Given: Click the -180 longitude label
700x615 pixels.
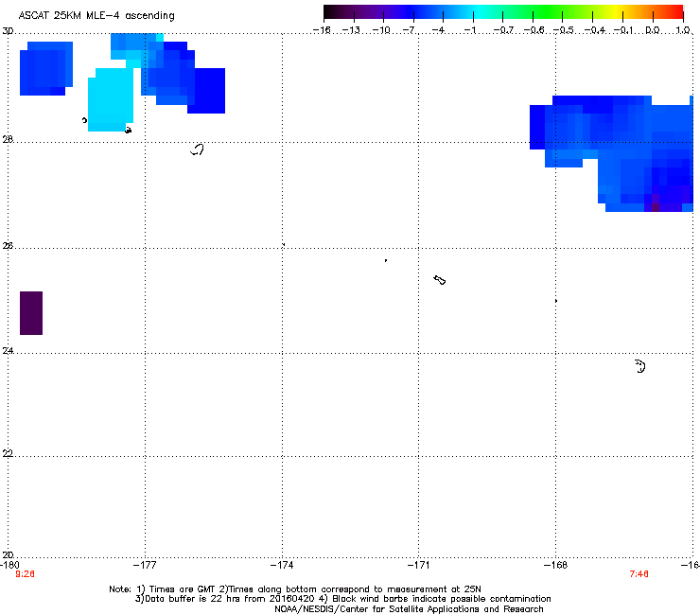Looking at the screenshot, I should 9,565.
